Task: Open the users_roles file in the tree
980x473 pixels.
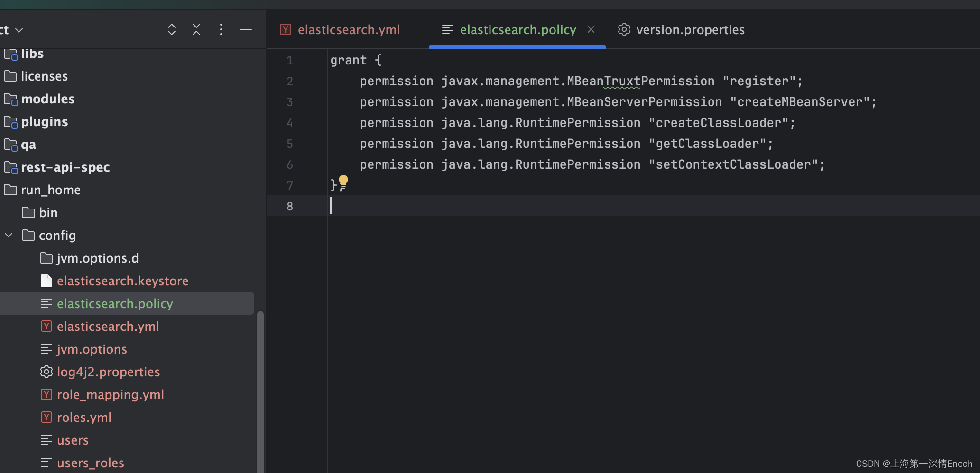Action: (91, 463)
